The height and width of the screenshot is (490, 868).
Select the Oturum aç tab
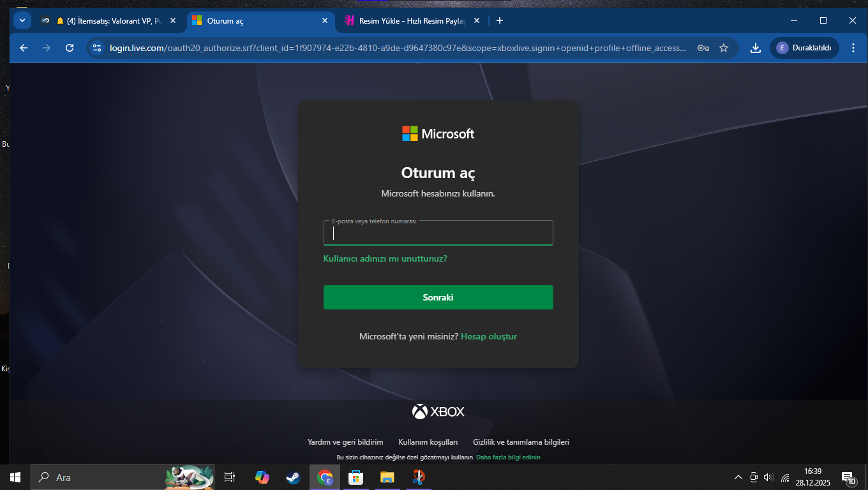pos(261,20)
